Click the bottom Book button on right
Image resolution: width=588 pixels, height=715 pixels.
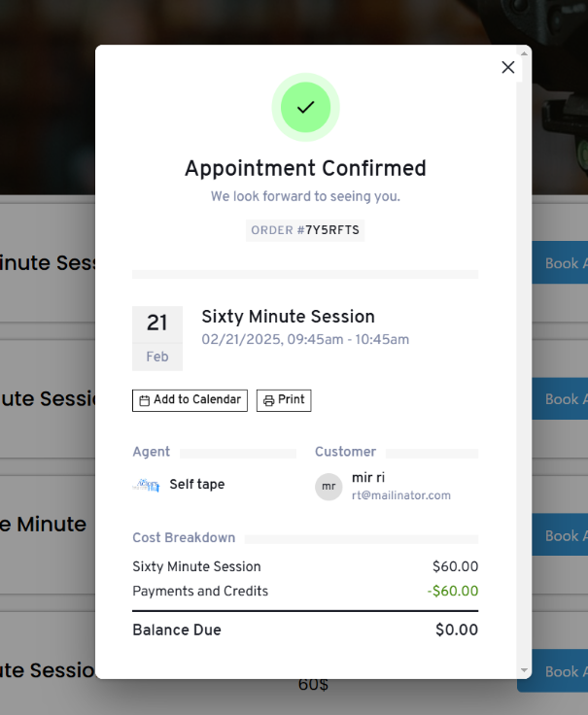(x=560, y=670)
